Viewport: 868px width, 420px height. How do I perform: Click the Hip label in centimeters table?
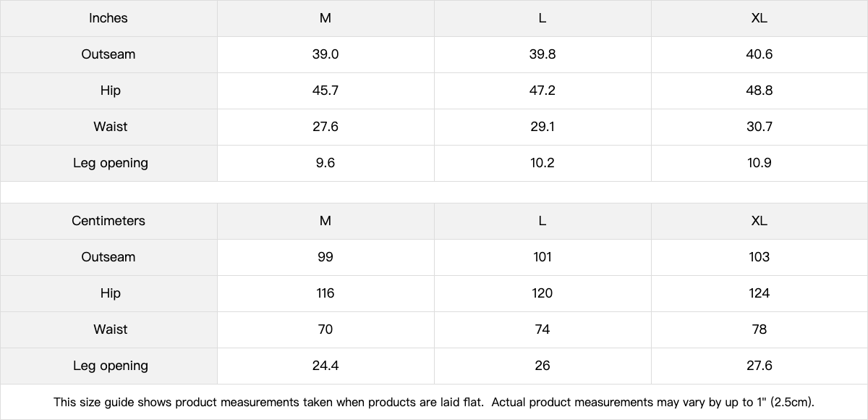(109, 293)
